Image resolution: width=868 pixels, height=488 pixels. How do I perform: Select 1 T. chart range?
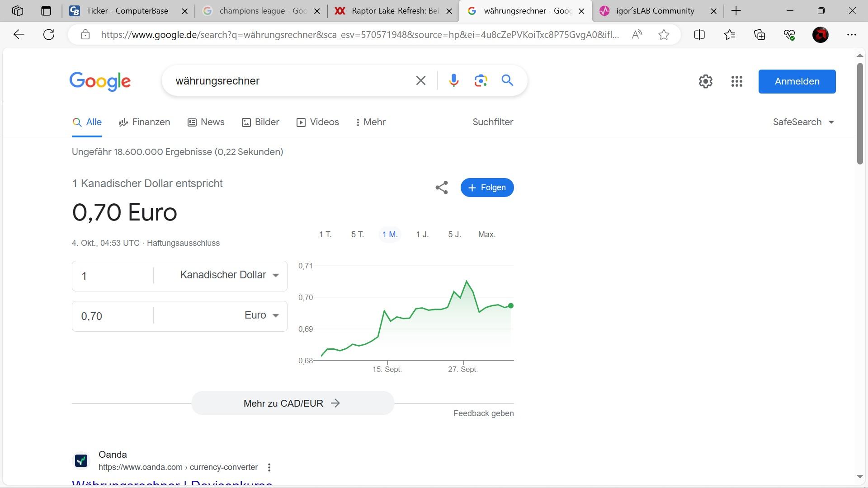(x=325, y=235)
